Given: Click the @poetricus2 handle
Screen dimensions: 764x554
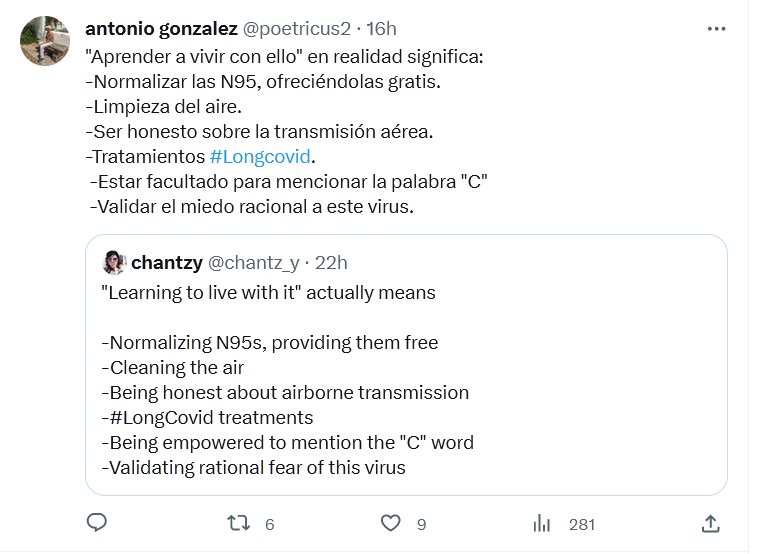Looking at the screenshot, I should pyautogui.click(x=290, y=30).
